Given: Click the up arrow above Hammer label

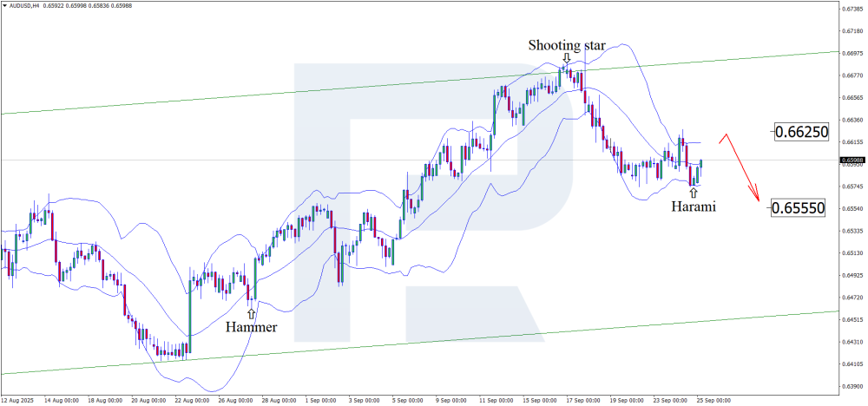Looking at the screenshot, I should pyautogui.click(x=252, y=312).
